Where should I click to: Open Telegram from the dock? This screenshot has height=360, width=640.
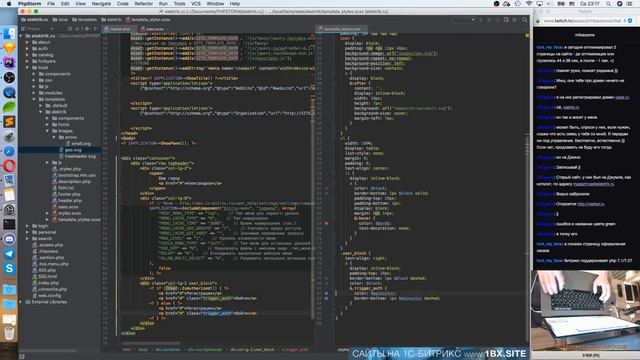[9, 254]
